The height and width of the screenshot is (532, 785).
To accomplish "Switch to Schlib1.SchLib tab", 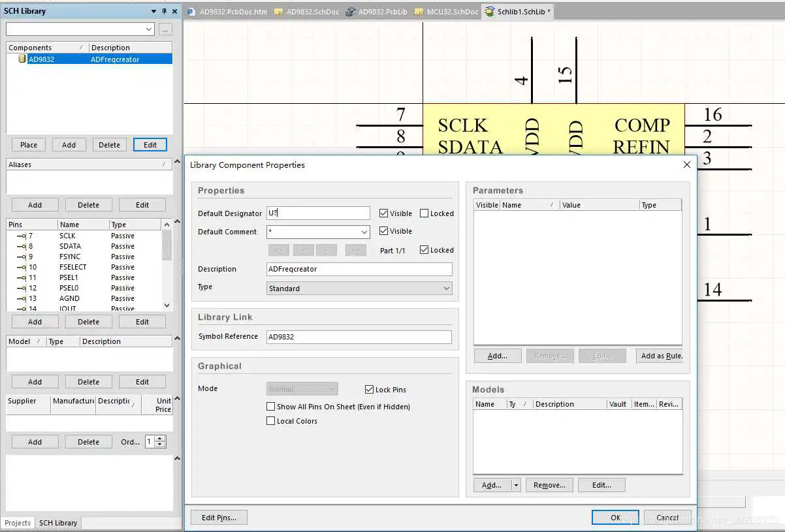I will pyautogui.click(x=518, y=12).
